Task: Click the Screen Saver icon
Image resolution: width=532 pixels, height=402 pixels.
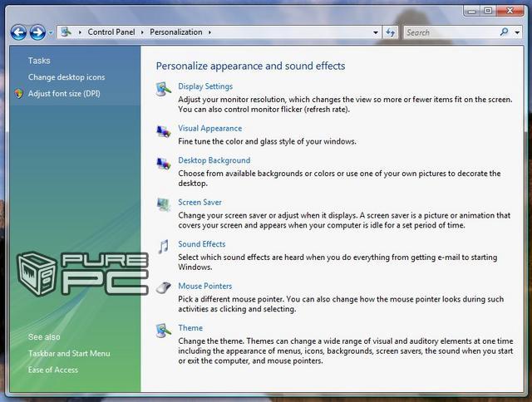Action: tap(164, 204)
